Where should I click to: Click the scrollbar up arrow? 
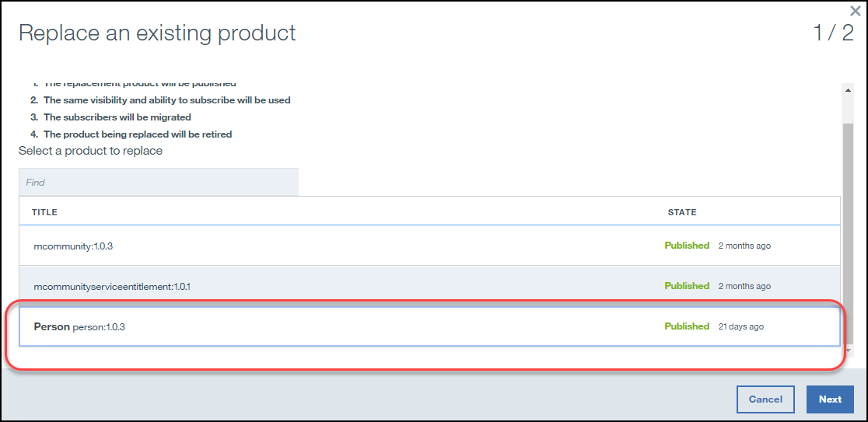point(848,91)
